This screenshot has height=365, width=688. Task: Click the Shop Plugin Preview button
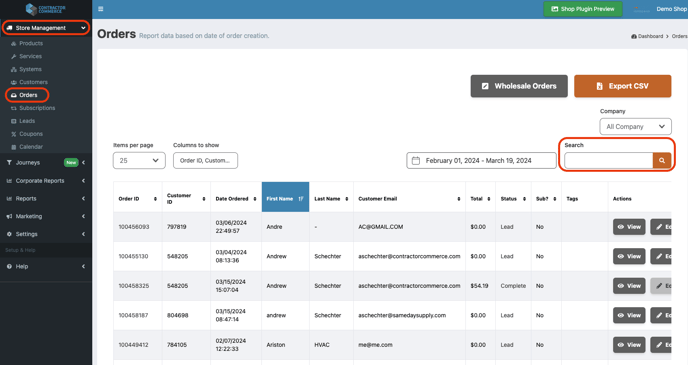click(x=583, y=9)
